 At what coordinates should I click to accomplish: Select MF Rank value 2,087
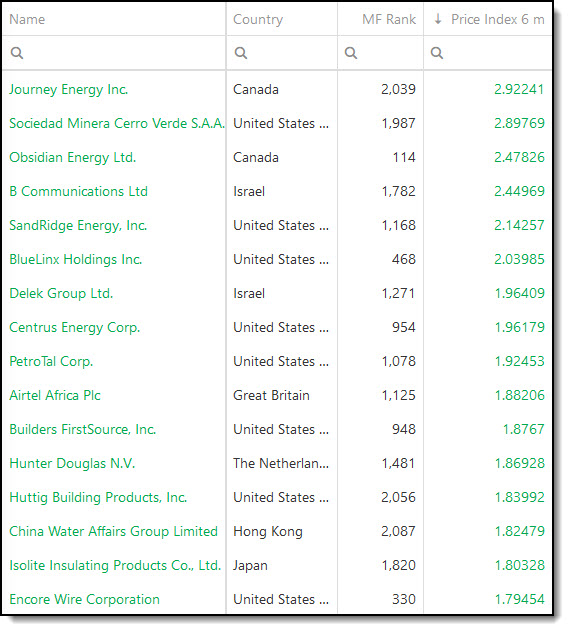[x=398, y=531]
